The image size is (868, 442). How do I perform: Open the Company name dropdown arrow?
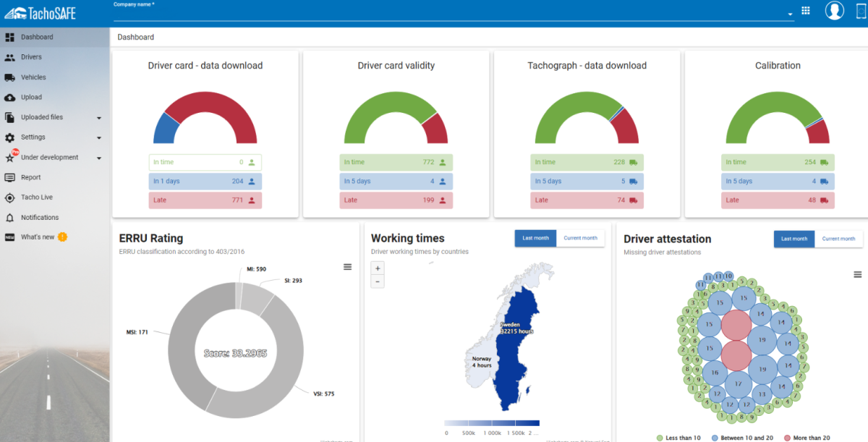[x=790, y=14]
